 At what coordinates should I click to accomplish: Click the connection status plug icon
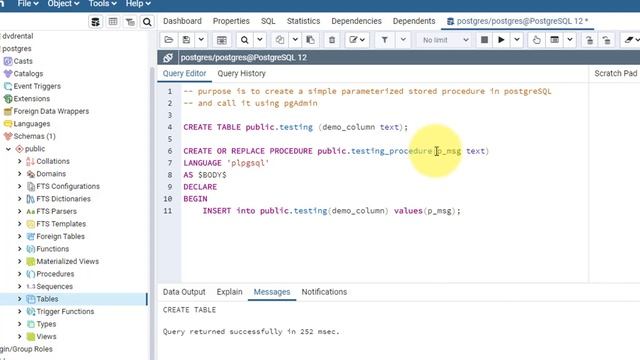point(168,58)
